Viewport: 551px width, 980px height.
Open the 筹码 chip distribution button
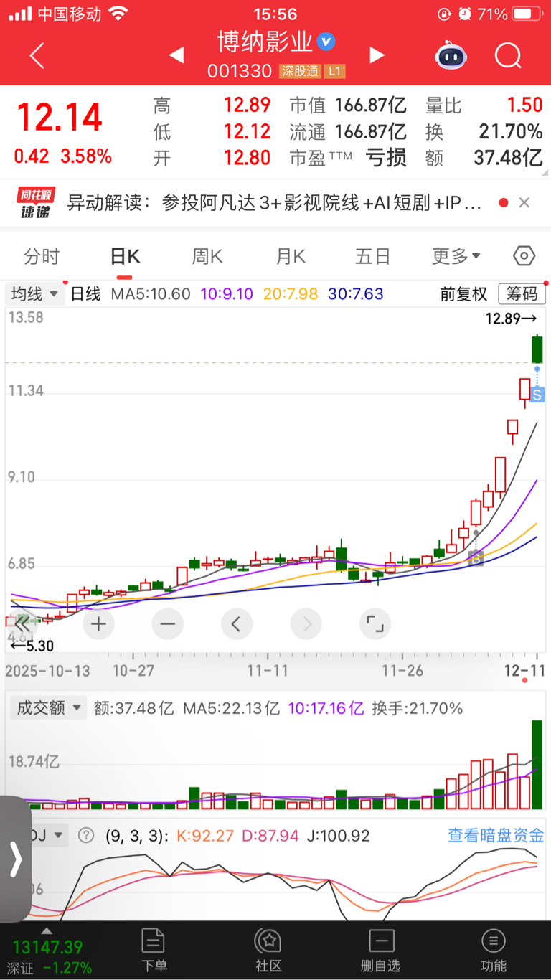(x=522, y=294)
